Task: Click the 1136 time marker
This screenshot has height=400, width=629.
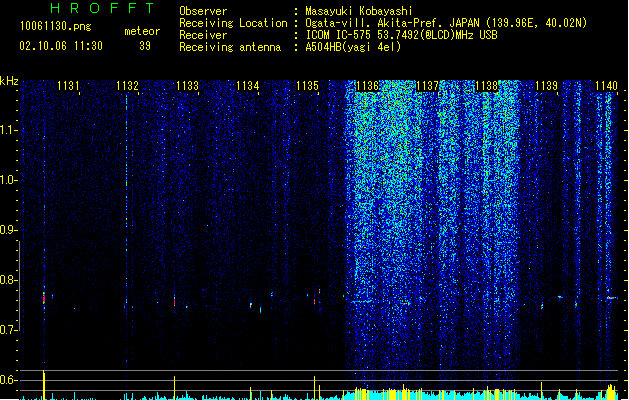Action: pyautogui.click(x=367, y=86)
